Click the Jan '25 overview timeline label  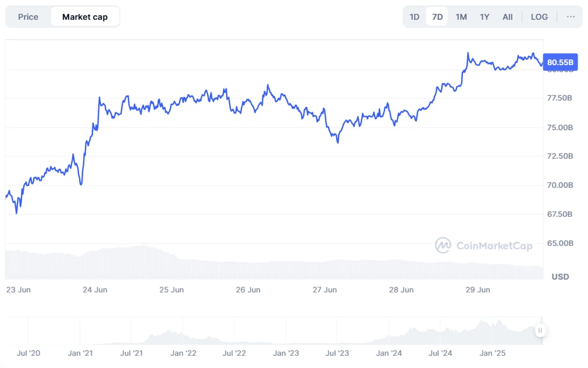click(493, 353)
